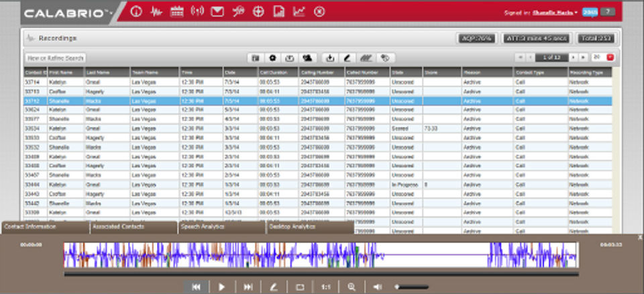
Task: Click the info dashboard icon in header
Action: point(136,11)
